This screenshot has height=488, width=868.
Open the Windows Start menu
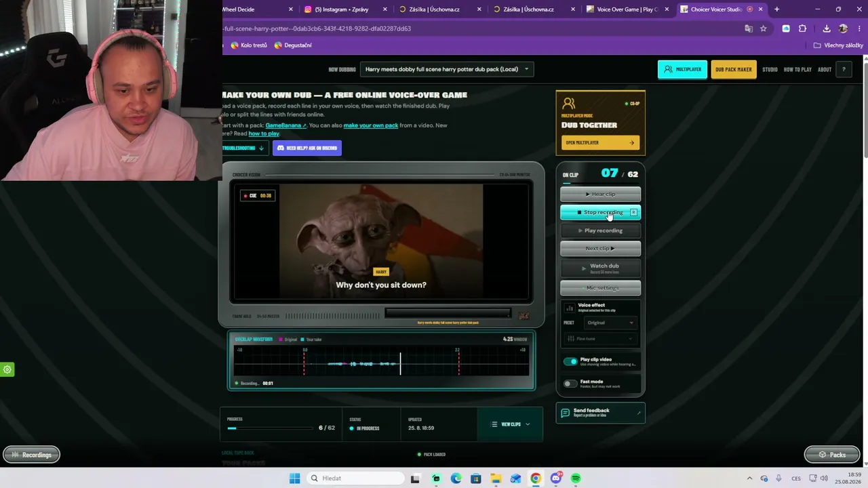point(294,479)
